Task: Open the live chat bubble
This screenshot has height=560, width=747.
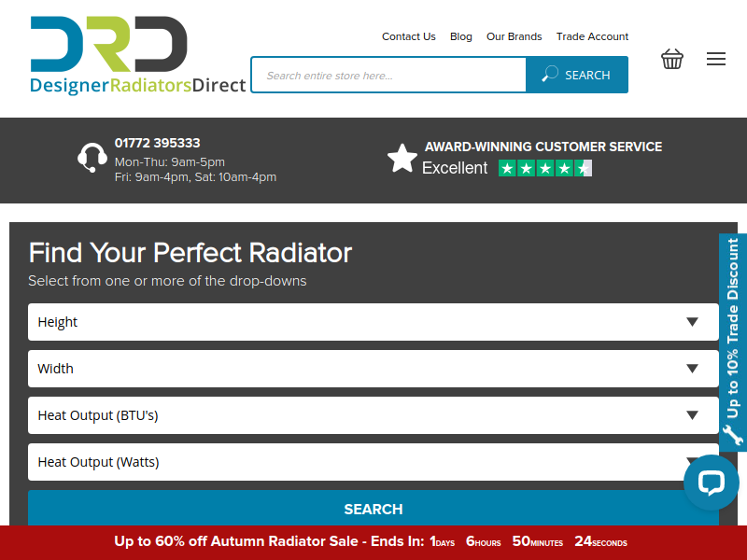Action: 711,483
